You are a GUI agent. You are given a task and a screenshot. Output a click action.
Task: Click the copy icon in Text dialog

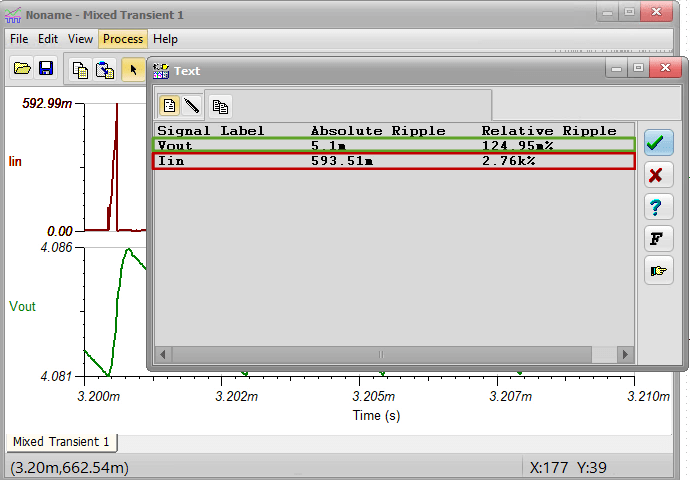[x=220, y=105]
